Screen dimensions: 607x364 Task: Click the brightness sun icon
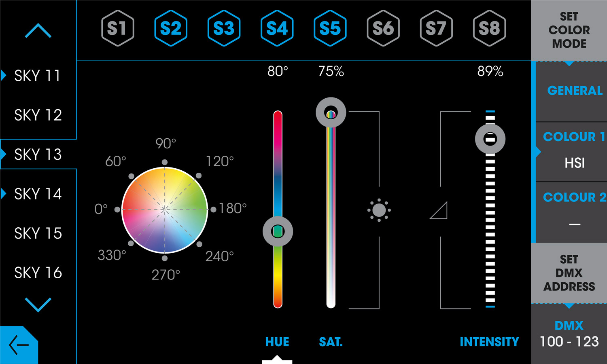379,210
